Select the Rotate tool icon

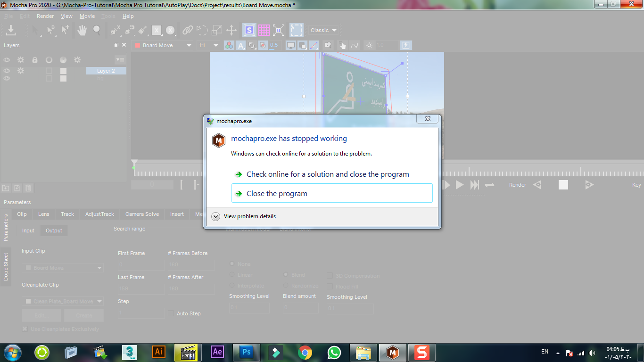(x=202, y=30)
